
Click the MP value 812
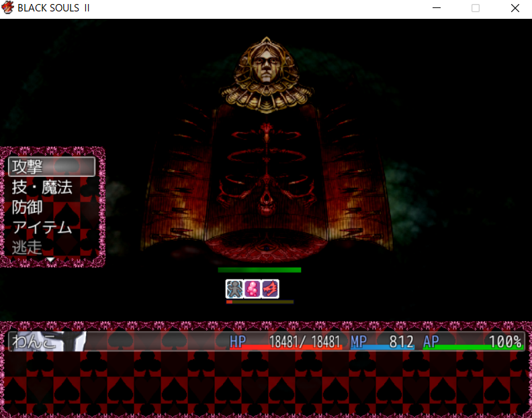[x=402, y=341]
